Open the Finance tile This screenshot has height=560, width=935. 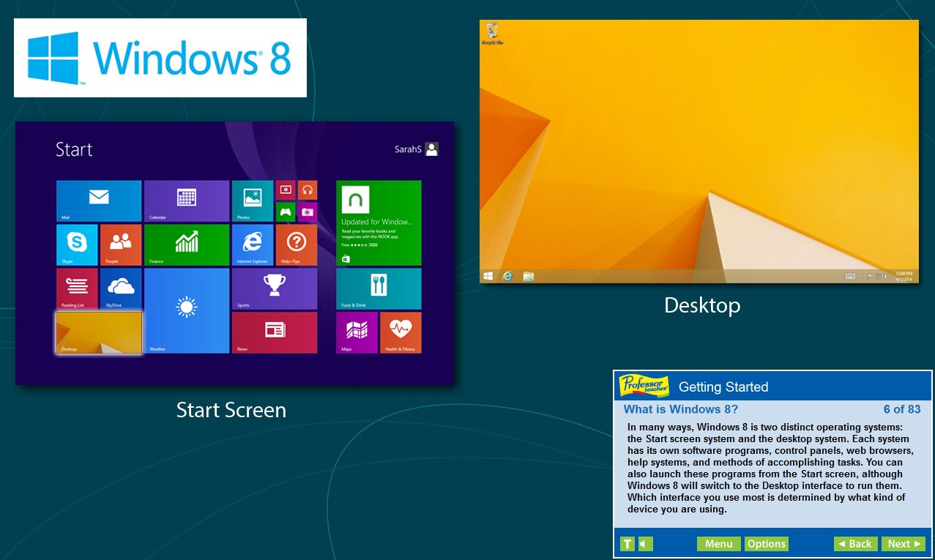[x=187, y=244]
